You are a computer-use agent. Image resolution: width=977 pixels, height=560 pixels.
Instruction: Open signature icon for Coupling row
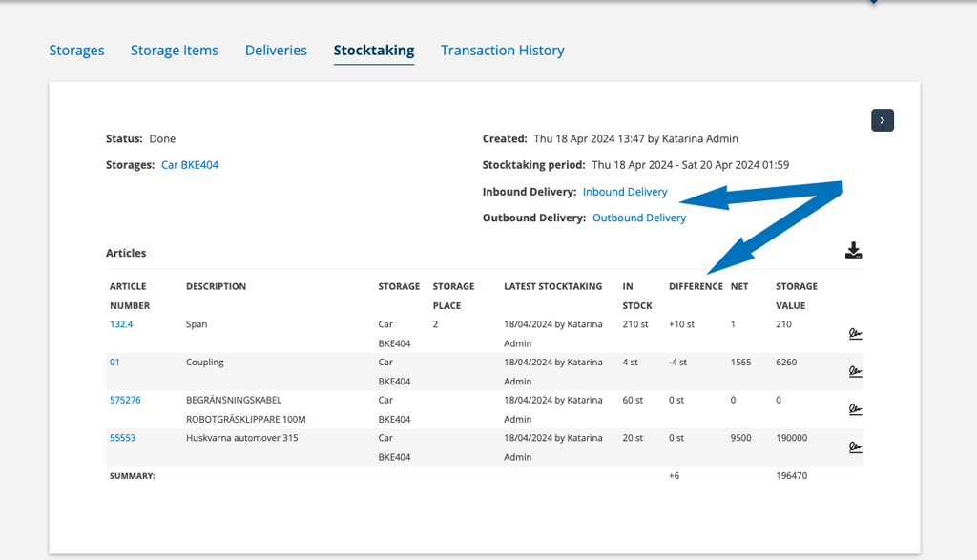pos(855,372)
